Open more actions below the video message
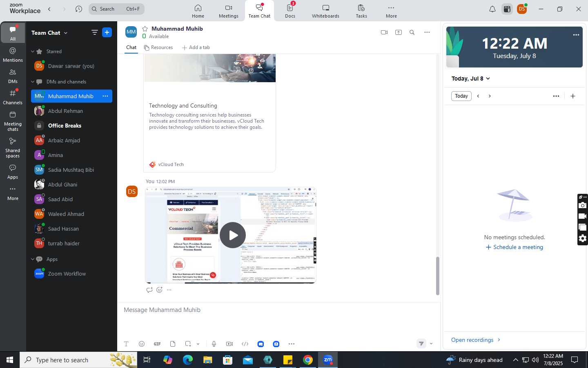This screenshot has width=588, height=368. pos(169,289)
